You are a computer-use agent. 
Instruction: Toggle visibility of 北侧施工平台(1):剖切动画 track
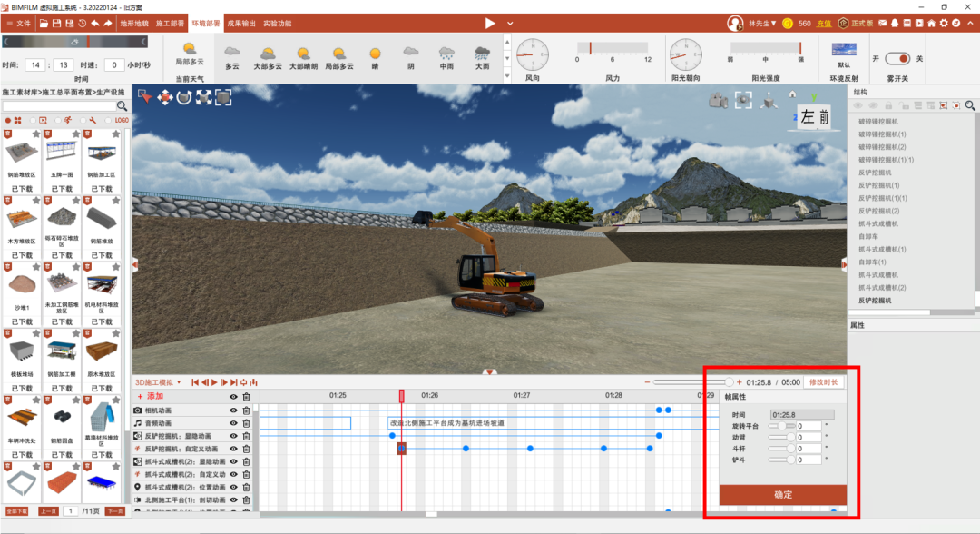(x=233, y=500)
